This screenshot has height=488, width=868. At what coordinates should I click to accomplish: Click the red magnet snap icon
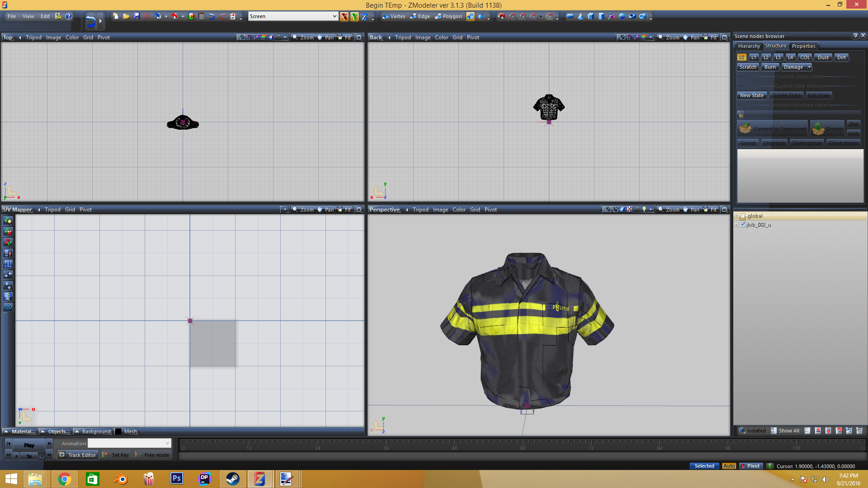(501, 16)
